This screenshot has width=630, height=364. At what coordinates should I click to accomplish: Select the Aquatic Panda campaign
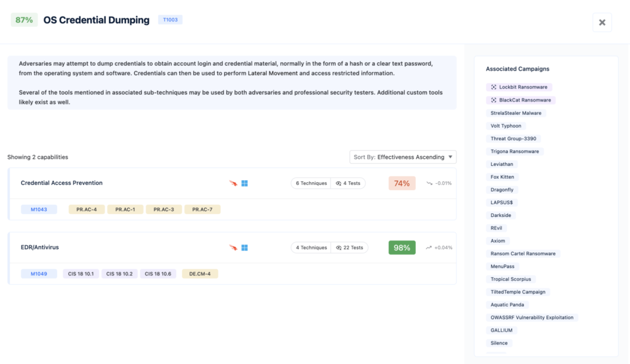click(x=507, y=304)
